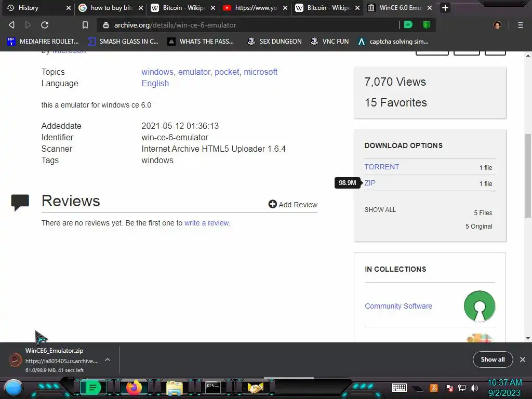Click Show all downloads button

[493, 360]
